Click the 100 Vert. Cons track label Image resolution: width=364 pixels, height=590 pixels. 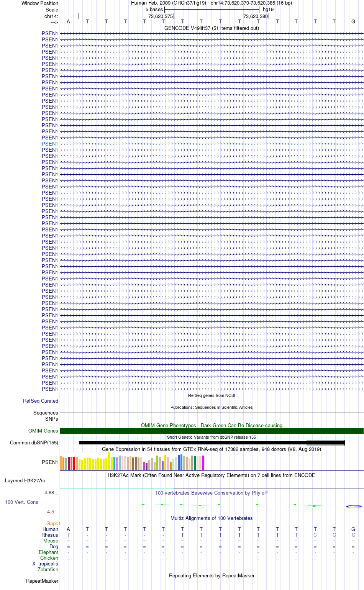(x=21, y=502)
